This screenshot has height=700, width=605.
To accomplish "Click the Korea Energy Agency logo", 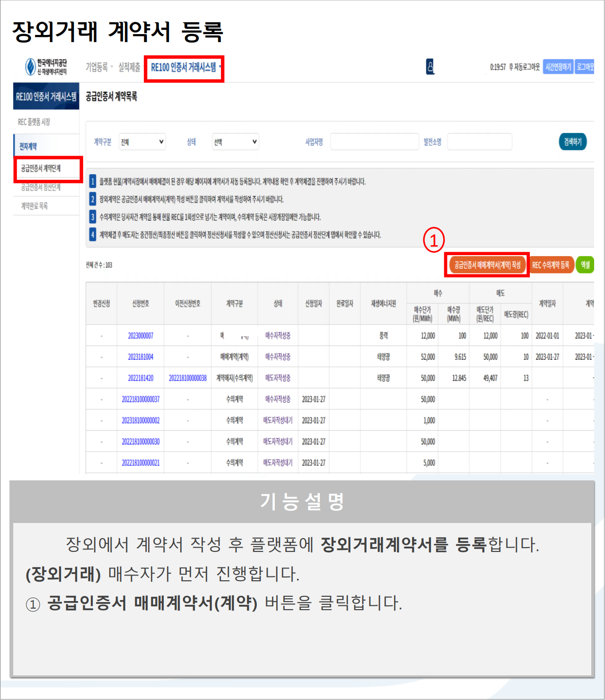I will (46, 67).
